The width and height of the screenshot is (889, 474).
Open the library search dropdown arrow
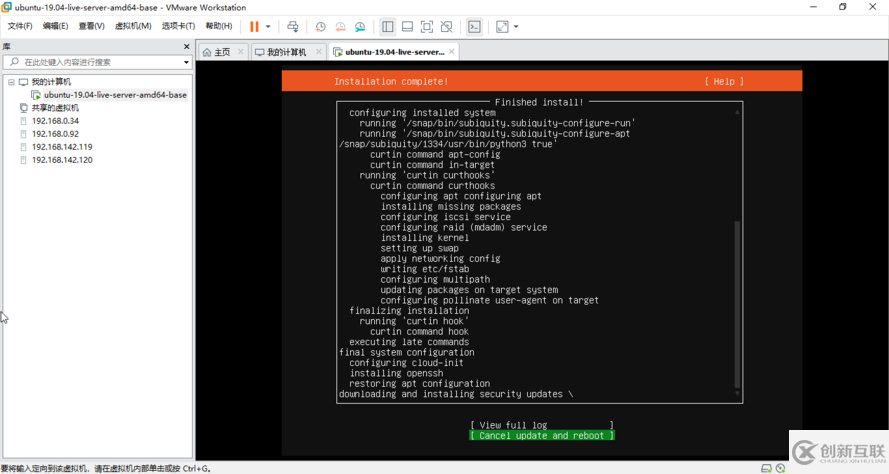[x=186, y=62]
